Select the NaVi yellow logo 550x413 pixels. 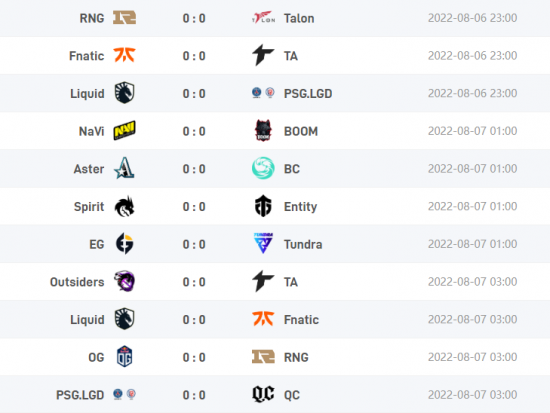pos(124,131)
